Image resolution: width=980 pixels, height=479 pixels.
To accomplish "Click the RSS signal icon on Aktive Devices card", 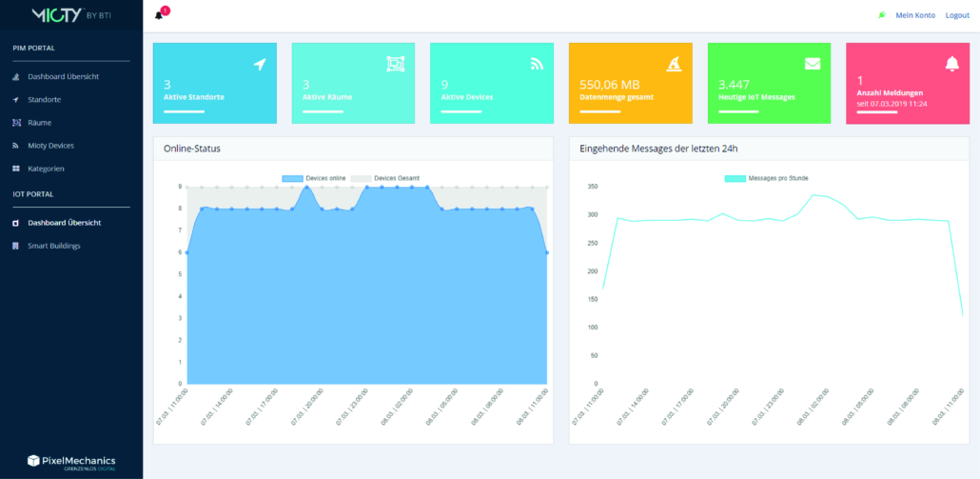I will point(537,64).
